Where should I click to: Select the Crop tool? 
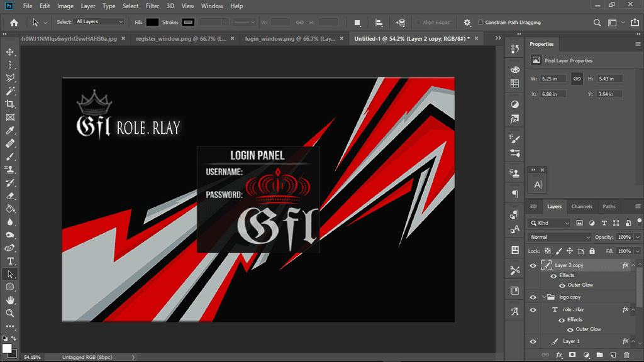[x=10, y=104]
